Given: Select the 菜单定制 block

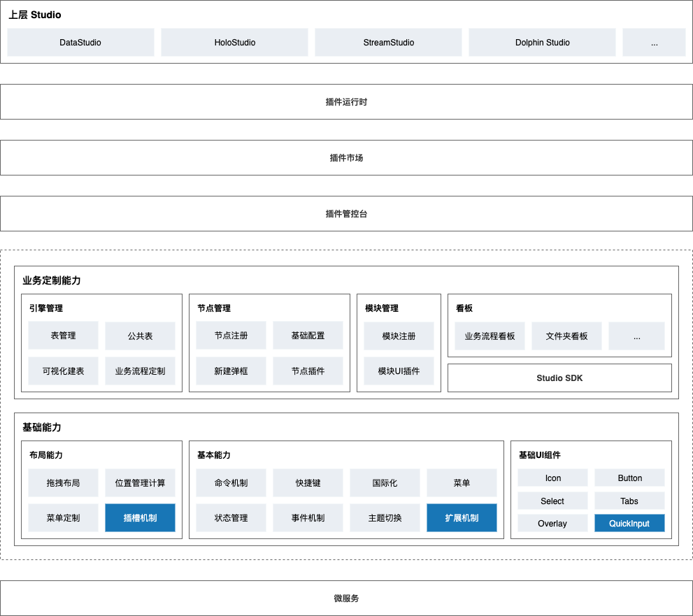Looking at the screenshot, I should [63, 517].
